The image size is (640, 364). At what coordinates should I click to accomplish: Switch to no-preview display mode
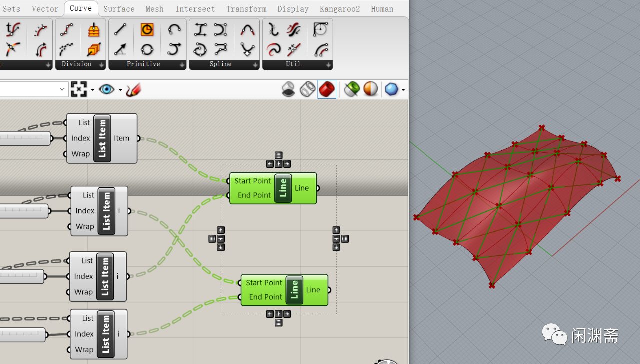pos(288,89)
